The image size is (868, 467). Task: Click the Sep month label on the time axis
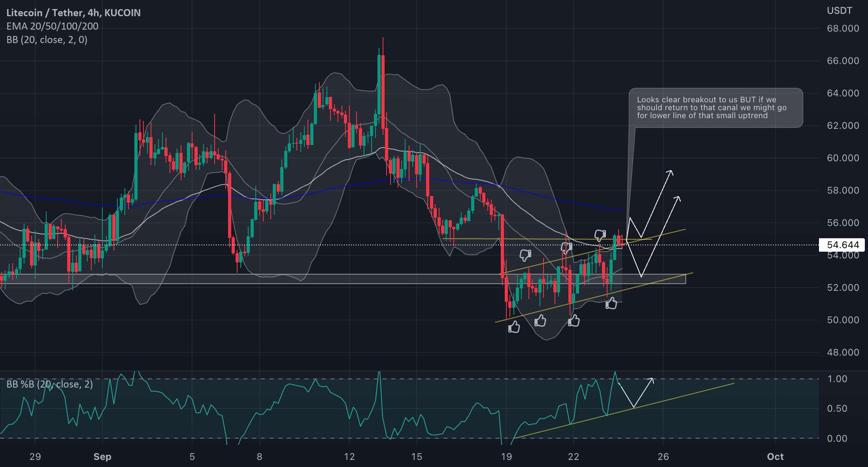pos(102,457)
